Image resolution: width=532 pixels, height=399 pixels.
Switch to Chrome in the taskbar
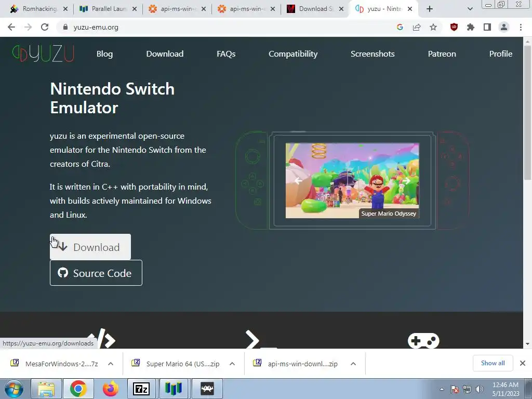coord(78,389)
